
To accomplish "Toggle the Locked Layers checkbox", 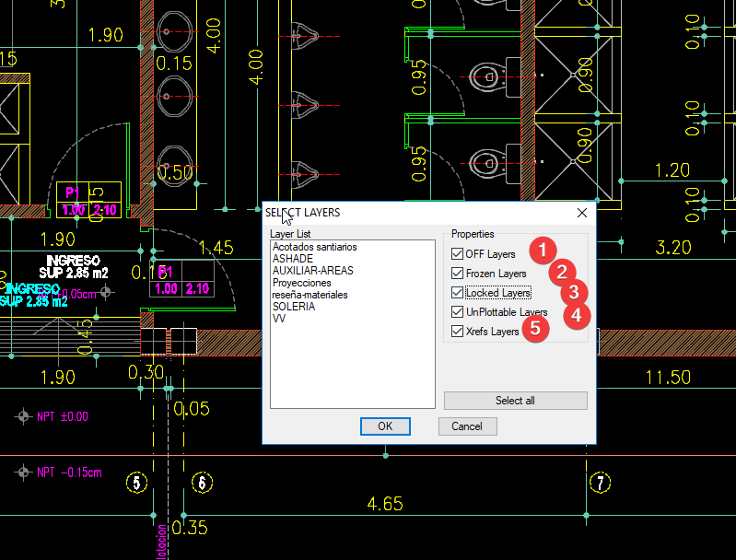I will click(457, 293).
